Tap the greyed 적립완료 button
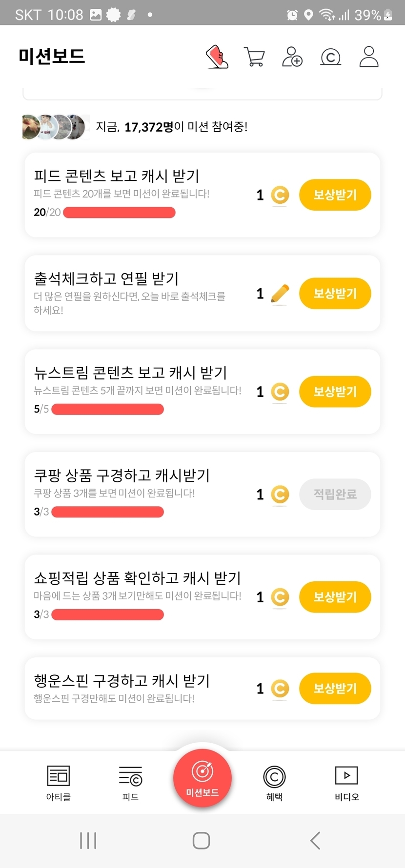The height and width of the screenshot is (868, 405). click(335, 494)
